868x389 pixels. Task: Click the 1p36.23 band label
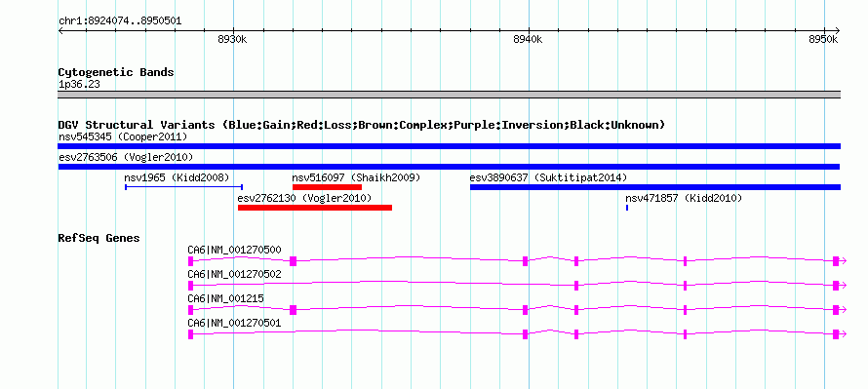(79, 85)
